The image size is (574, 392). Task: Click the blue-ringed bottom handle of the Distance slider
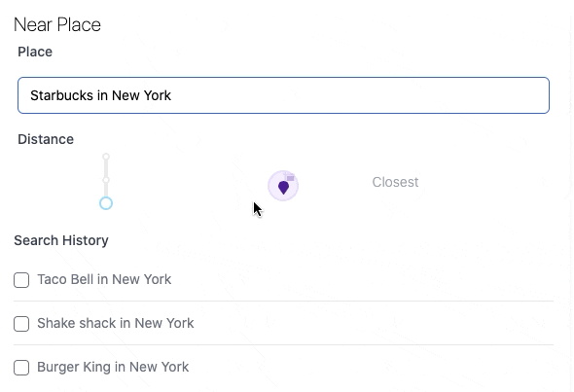click(106, 203)
